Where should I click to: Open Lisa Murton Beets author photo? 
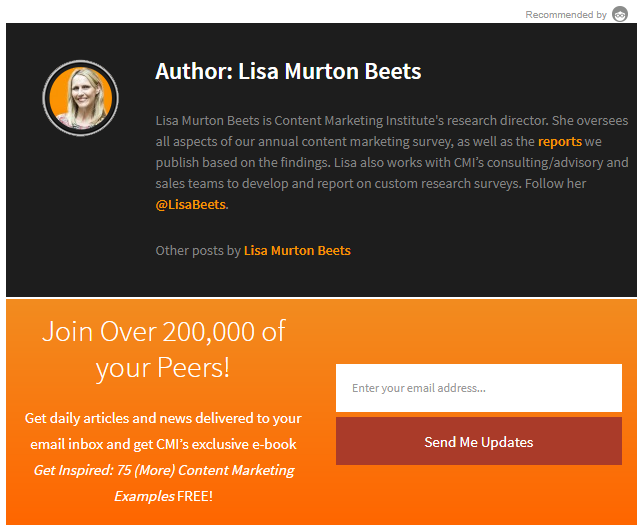click(80, 98)
